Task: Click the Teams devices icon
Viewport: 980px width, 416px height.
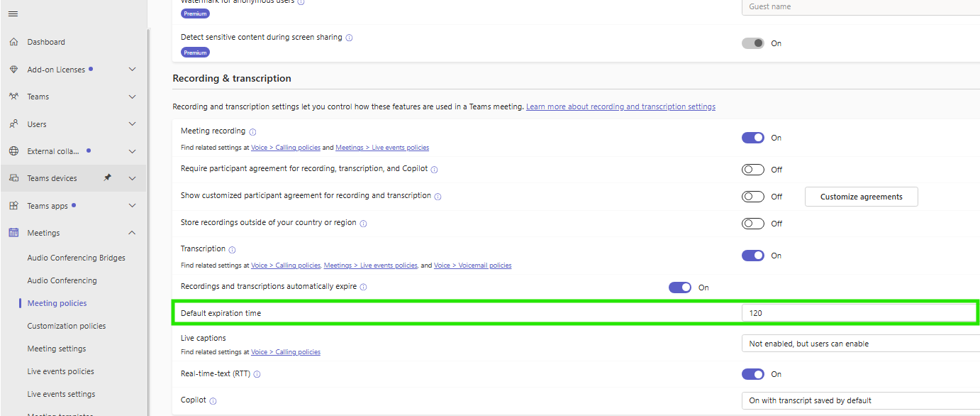Action: [13, 178]
